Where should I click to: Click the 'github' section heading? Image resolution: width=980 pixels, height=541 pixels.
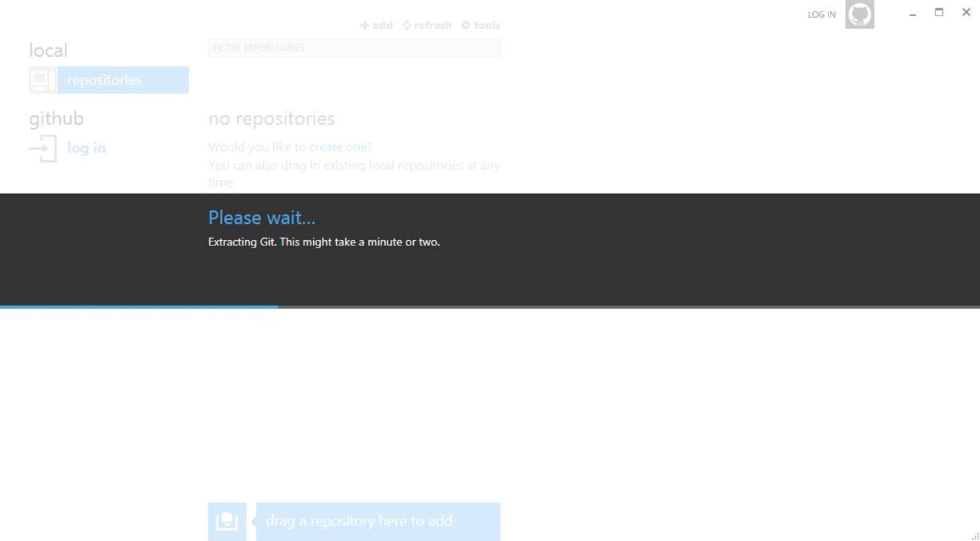pyautogui.click(x=57, y=119)
